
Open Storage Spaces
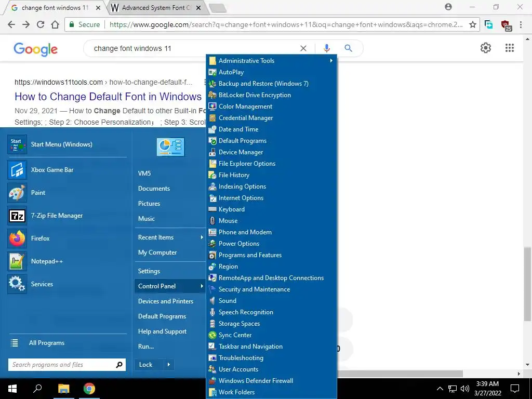pos(271,324)
